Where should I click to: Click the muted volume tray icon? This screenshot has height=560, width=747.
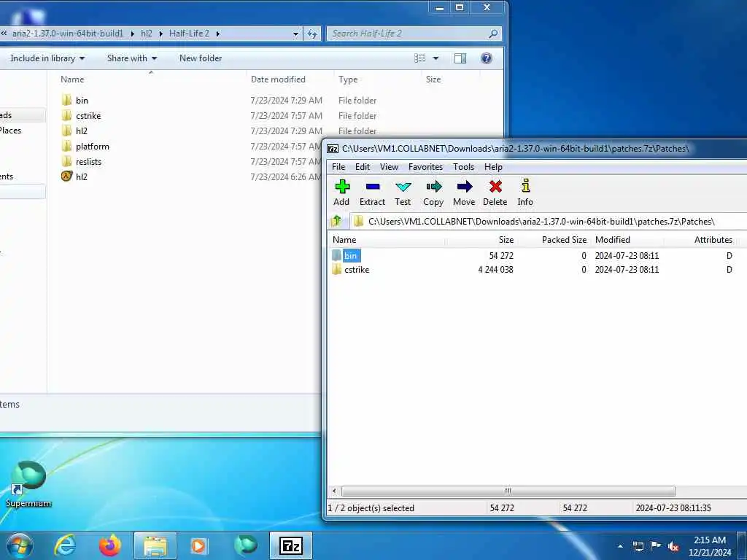[673, 546]
